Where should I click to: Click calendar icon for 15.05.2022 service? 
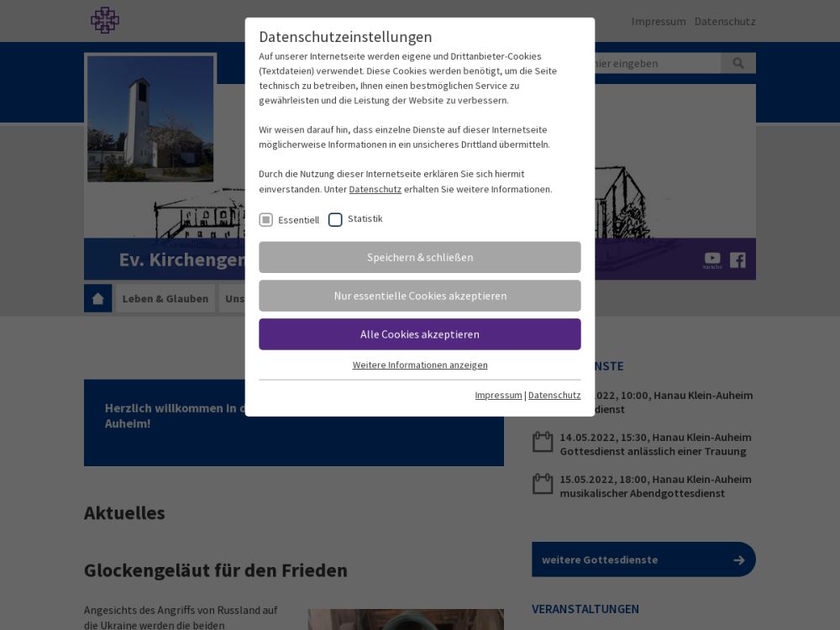(543, 485)
